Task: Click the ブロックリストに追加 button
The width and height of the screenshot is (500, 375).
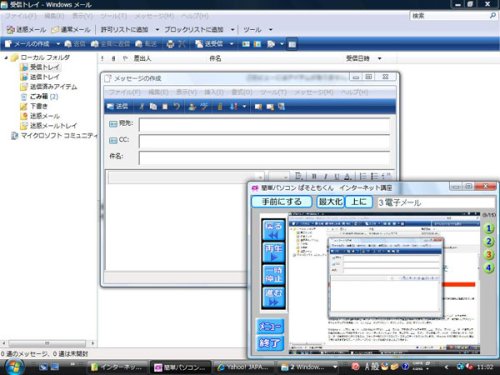Action: pyautogui.click(x=194, y=30)
